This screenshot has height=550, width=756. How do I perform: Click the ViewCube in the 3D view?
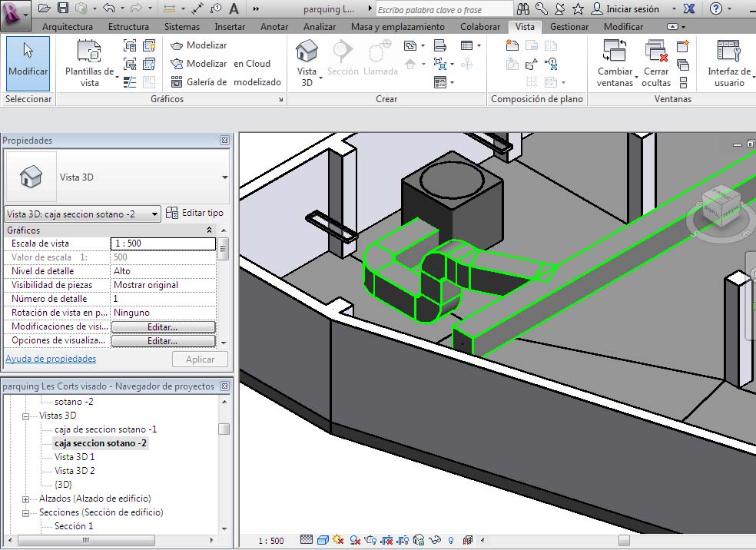[x=721, y=206]
